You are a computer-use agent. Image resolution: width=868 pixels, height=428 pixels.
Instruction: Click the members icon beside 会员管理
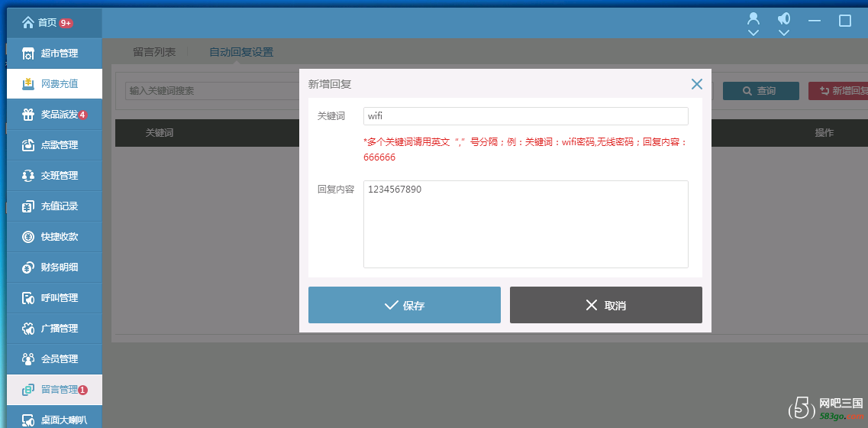28,359
